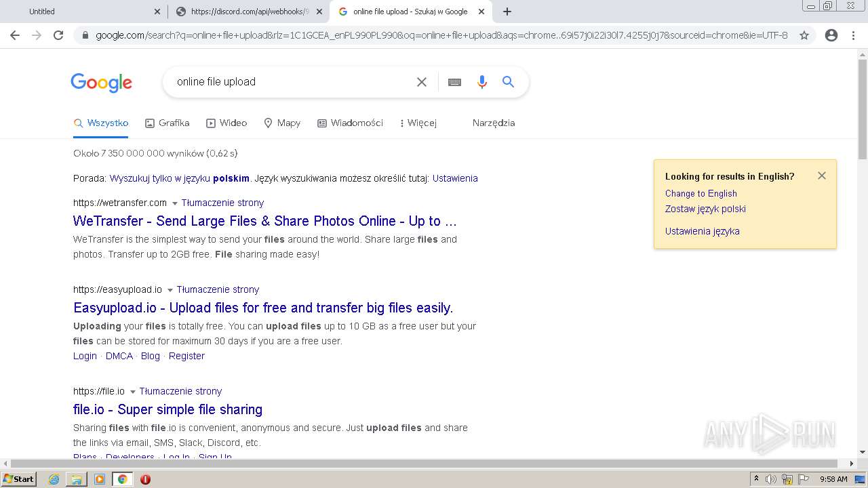Click the red stop-sign taskbar icon
Viewport: 868px width, 488px height.
coord(145,479)
